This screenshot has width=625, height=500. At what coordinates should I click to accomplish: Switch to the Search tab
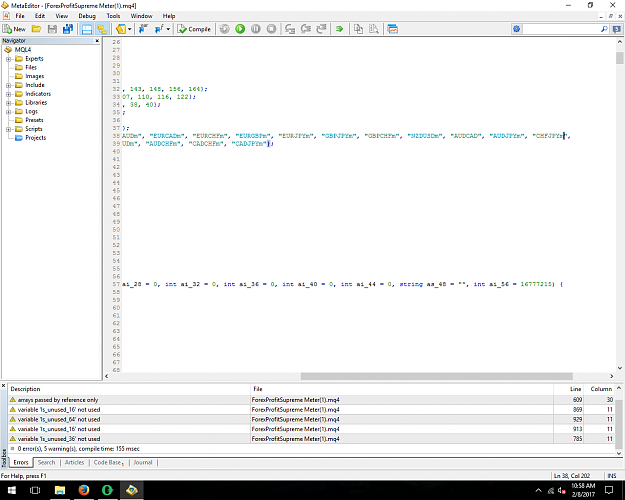pos(46,463)
